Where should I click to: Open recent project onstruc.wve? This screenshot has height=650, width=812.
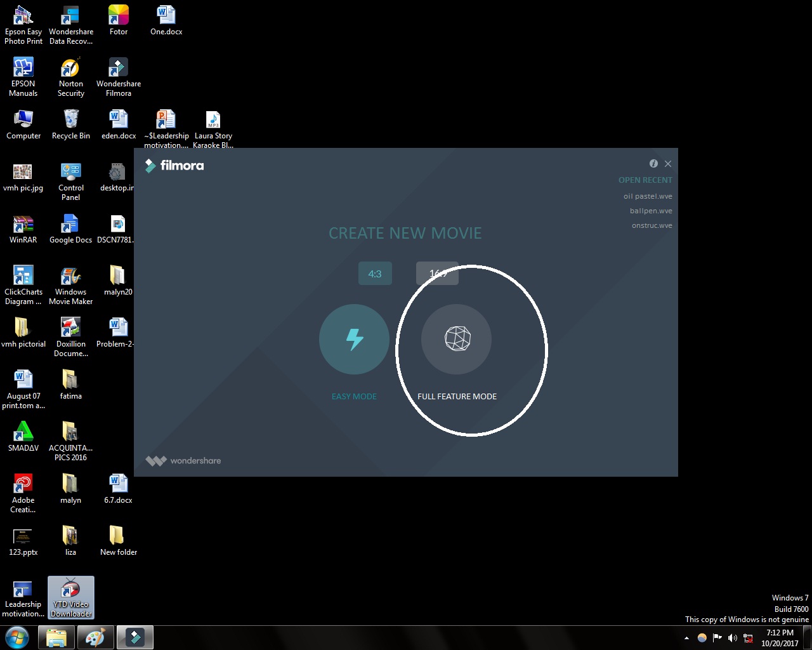[x=652, y=225]
